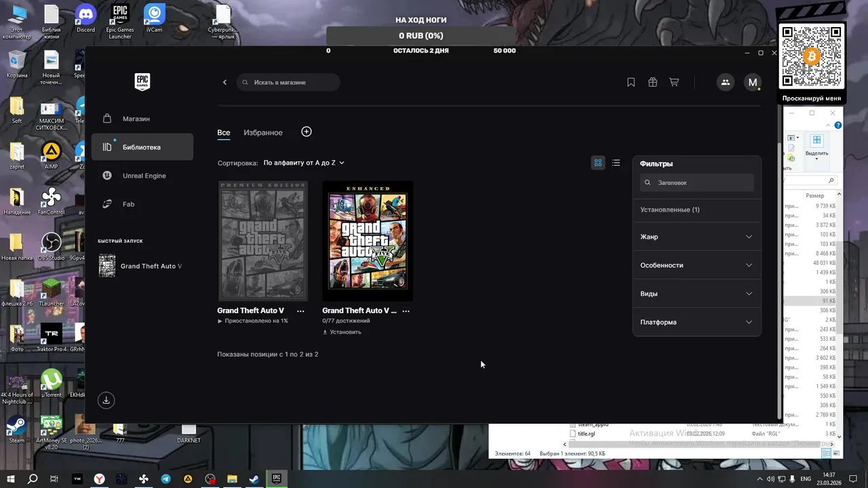Go back using the arrow near search
This screenshot has height=488, width=868.
pos(225,82)
